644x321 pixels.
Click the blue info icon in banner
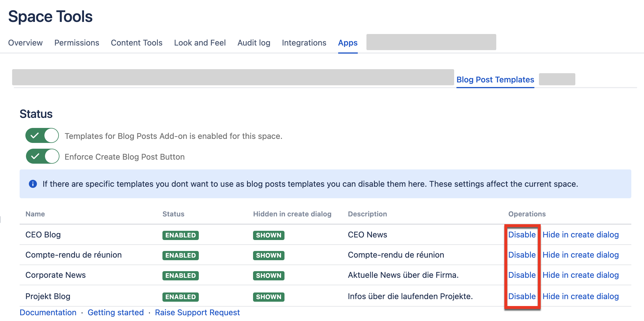[x=33, y=184]
